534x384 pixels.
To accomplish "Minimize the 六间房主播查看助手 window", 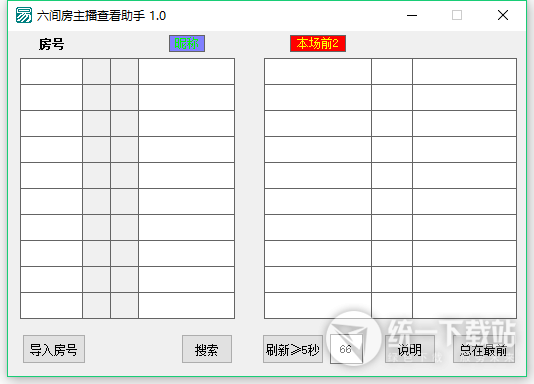I will 412,15.
